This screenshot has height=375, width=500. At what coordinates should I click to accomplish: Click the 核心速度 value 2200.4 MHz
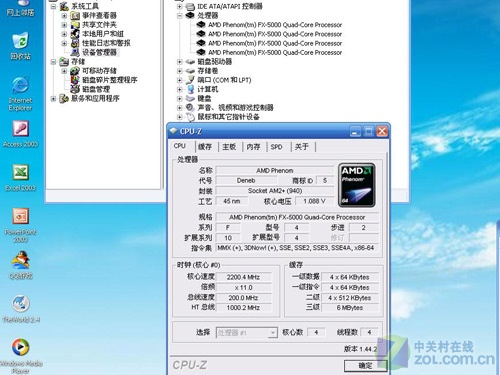pos(243,277)
